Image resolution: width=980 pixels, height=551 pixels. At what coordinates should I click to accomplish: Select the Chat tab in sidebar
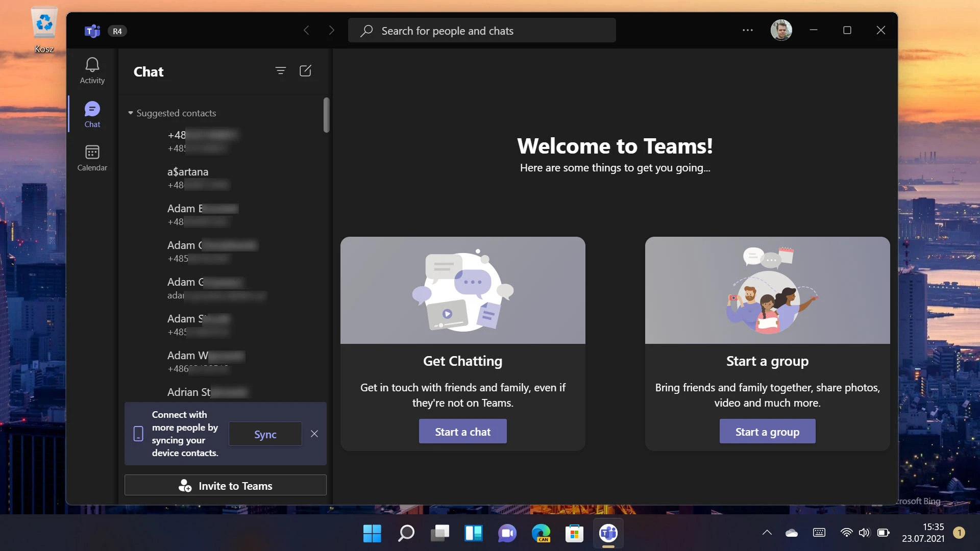pos(92,114)
